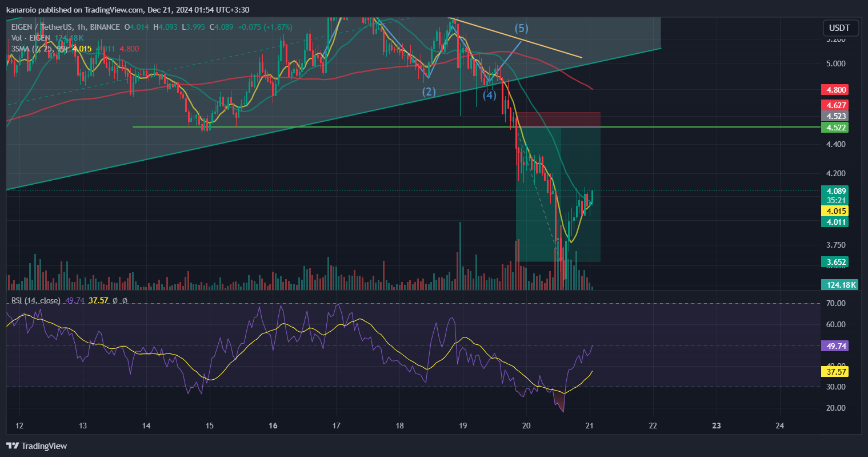This screenshot has width=868, height=457.
Task: Click the +0.075 (+1.87%) change value
Action: point(265,27)
